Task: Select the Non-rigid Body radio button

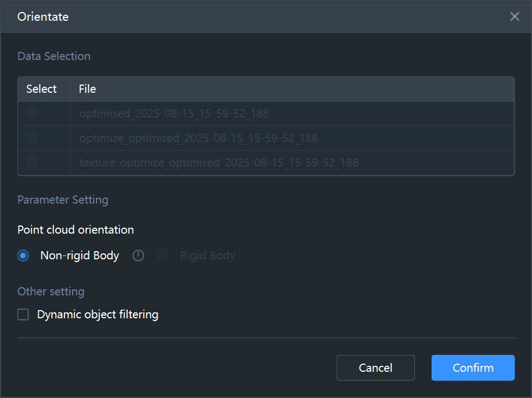Action: click(x=23, y=256)
